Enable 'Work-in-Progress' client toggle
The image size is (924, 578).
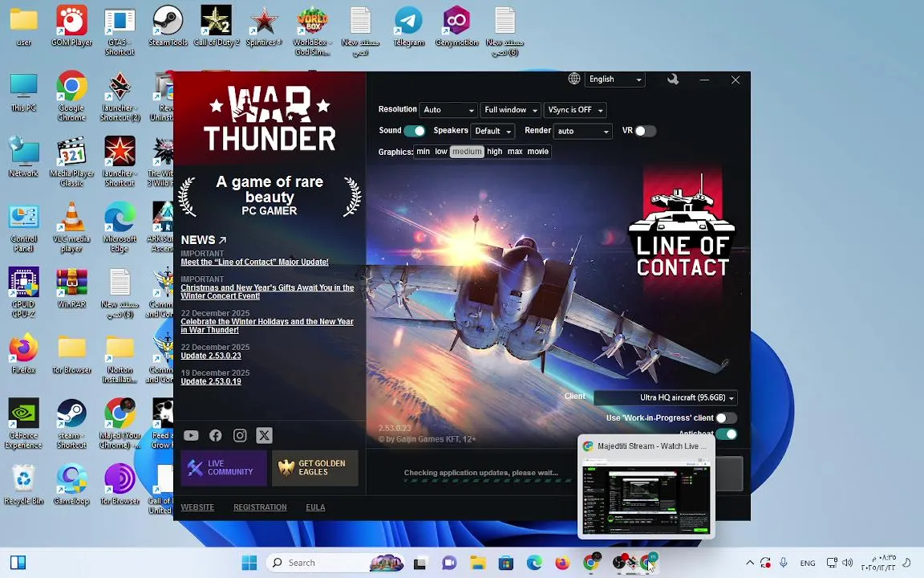point(726,417)
